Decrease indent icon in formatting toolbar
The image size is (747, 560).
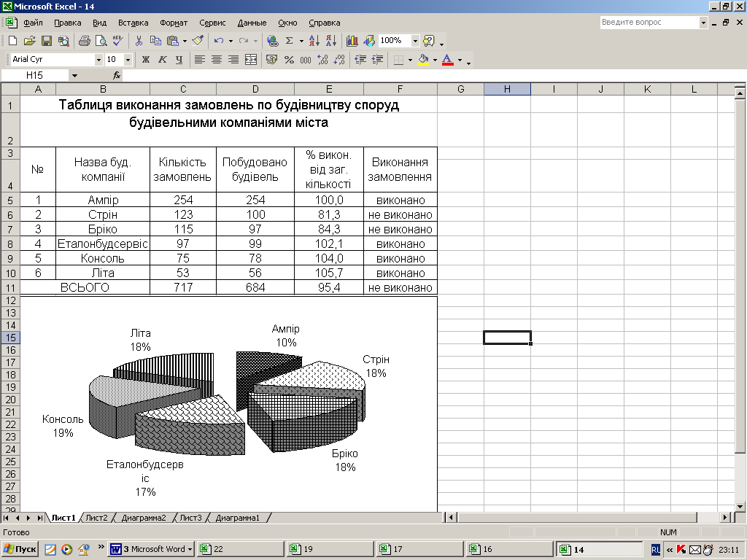(x=360, y=60)
